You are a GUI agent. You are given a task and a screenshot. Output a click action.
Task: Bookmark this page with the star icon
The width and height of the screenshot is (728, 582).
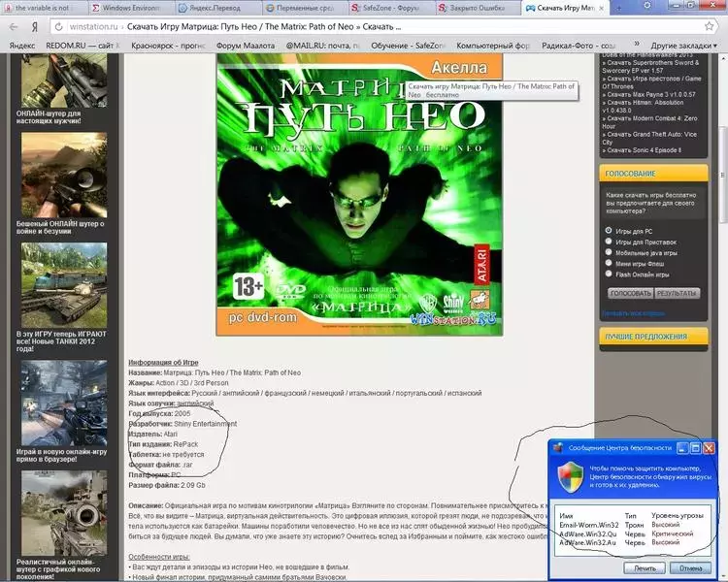[x=709, y=26]
